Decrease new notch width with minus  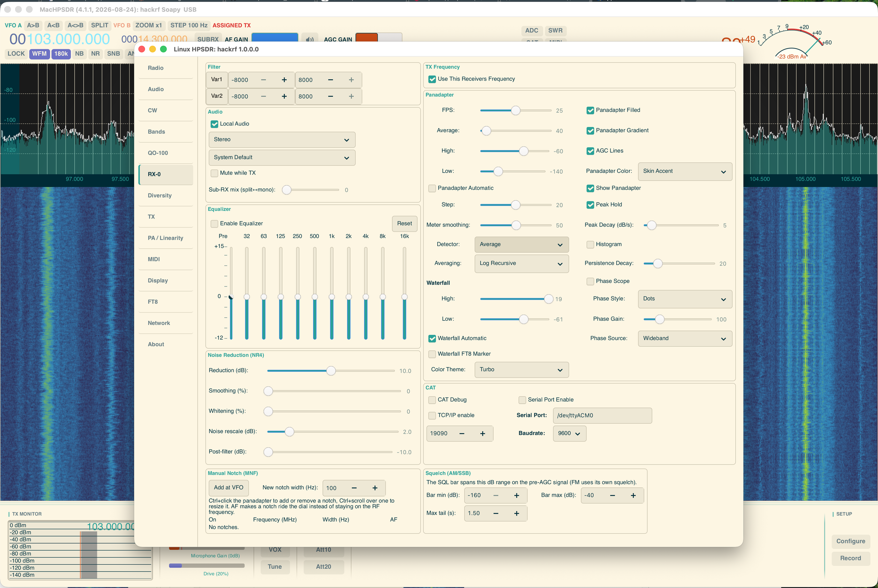(x=354, y=488)
